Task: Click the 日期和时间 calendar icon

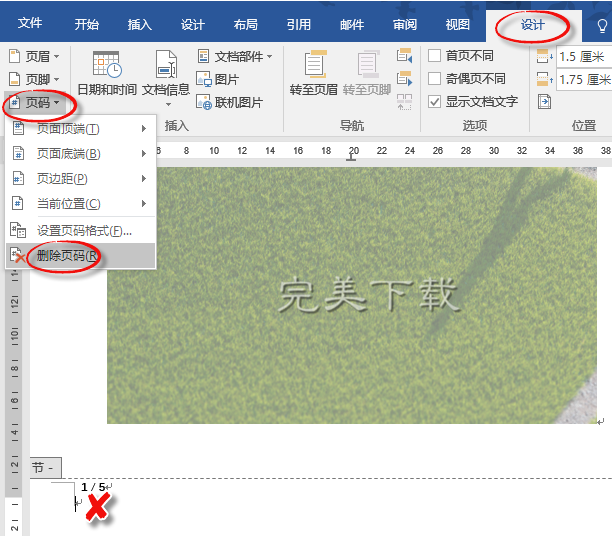Action: pyautogui.click(x=107, y=64)
